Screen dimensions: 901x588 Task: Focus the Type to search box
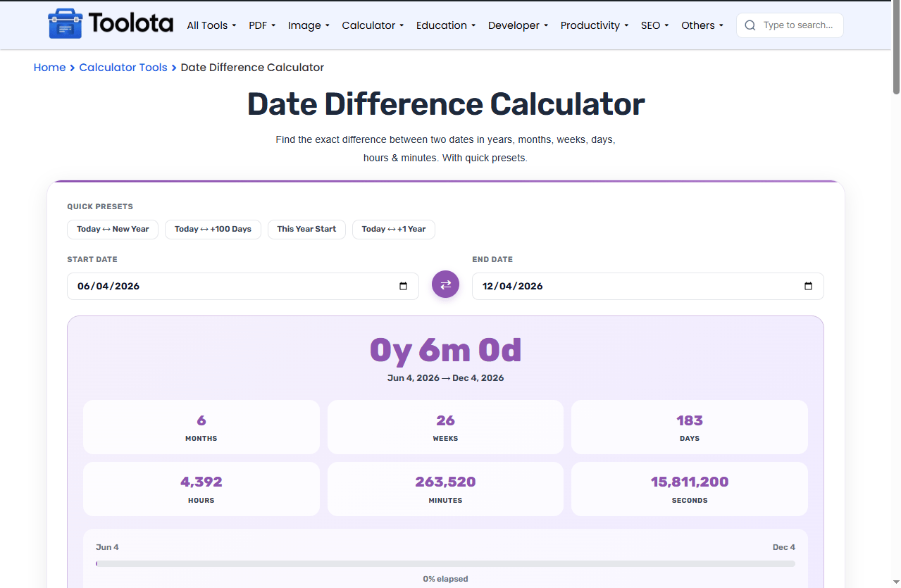[x=790, y=25]
